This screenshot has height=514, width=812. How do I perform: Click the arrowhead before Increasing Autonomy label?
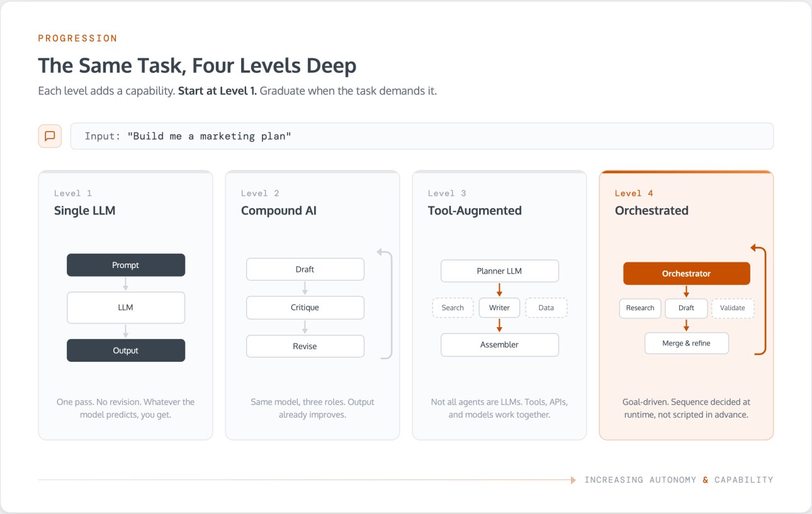click(573, 480)
